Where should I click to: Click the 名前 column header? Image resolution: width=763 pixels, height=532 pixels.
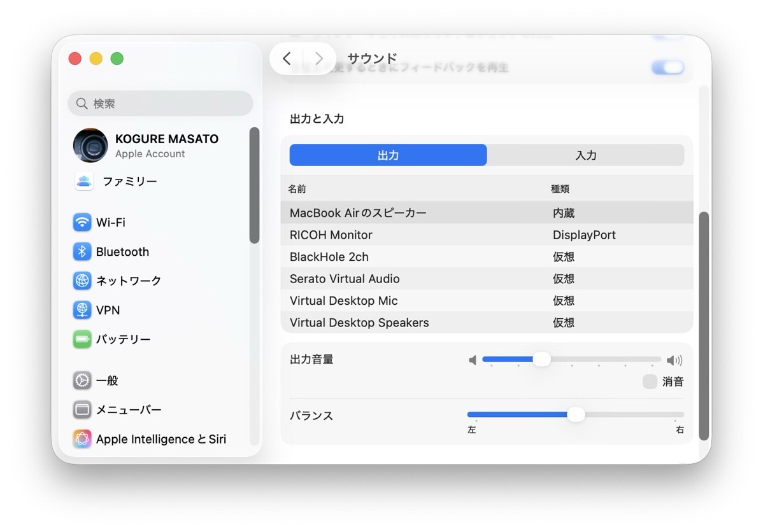click(297, 188)
